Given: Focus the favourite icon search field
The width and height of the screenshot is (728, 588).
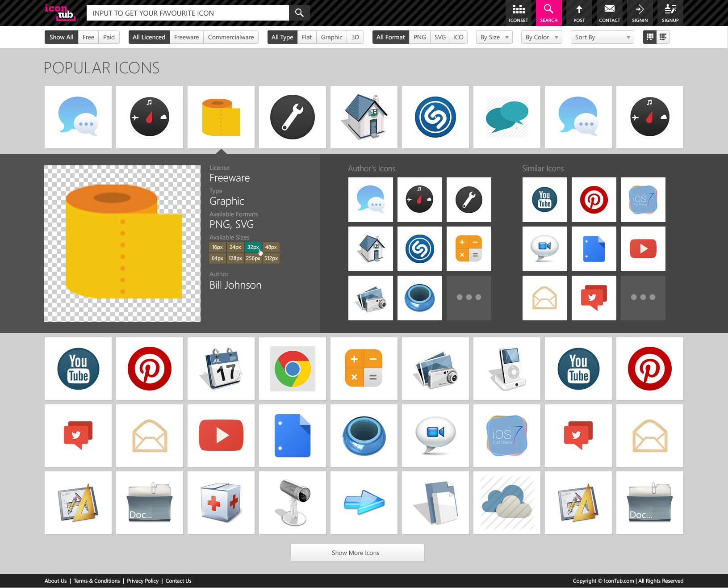Looking at the screenshot, I should coord(188,13).
